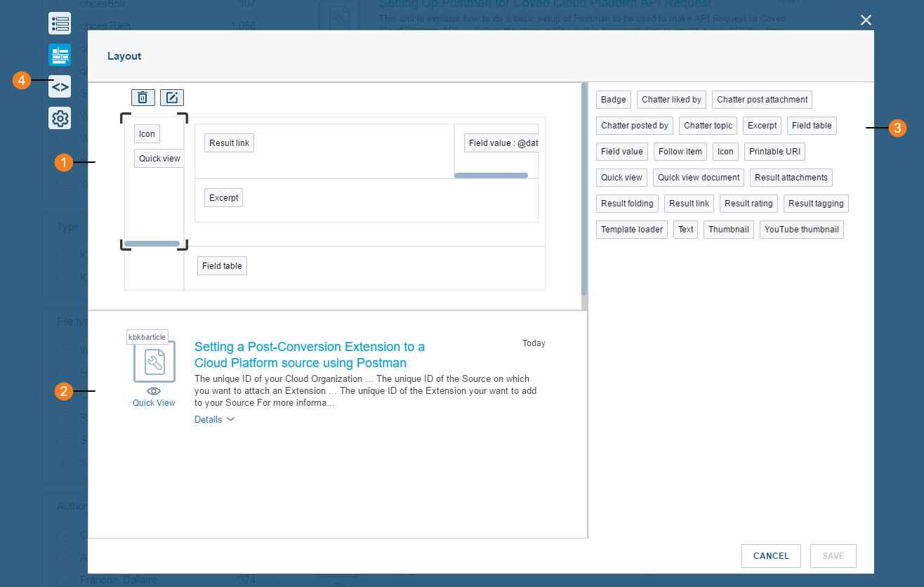924x587 pixels.
Task: Pick Result tagging from the palette
Action: coord(816,204)
